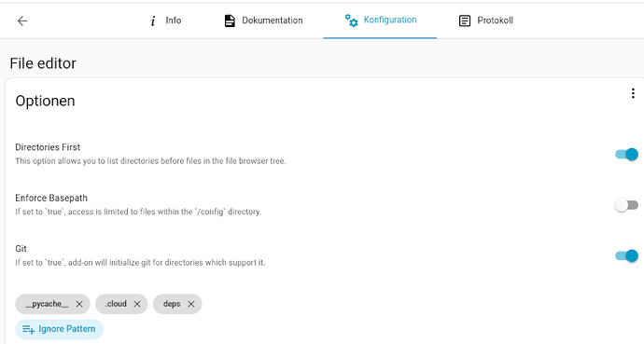Select the __pycache__ chip label
Viewport: 644px width, 344px height.
[47, 304]
